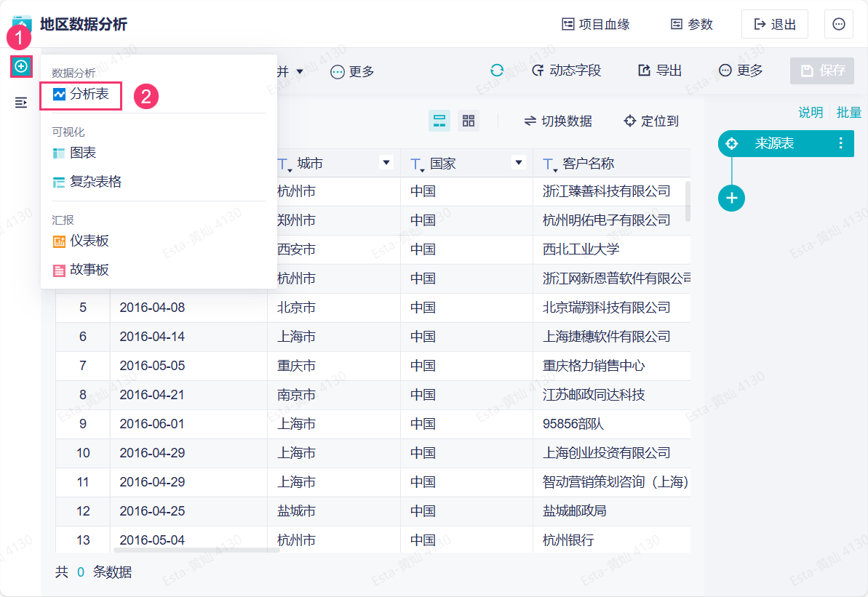The image size is (868, 597).
Task: Open 更多 next to 导出
Action: coord(741,71)
